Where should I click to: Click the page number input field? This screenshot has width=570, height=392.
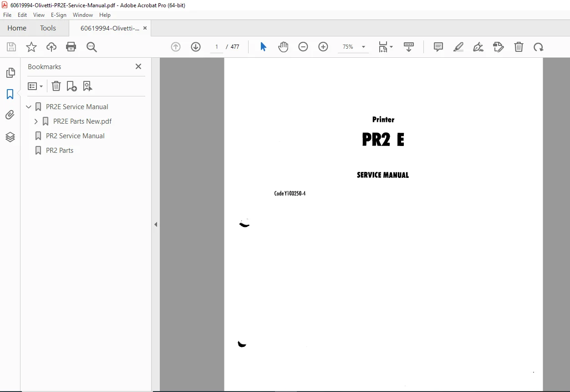217,47
